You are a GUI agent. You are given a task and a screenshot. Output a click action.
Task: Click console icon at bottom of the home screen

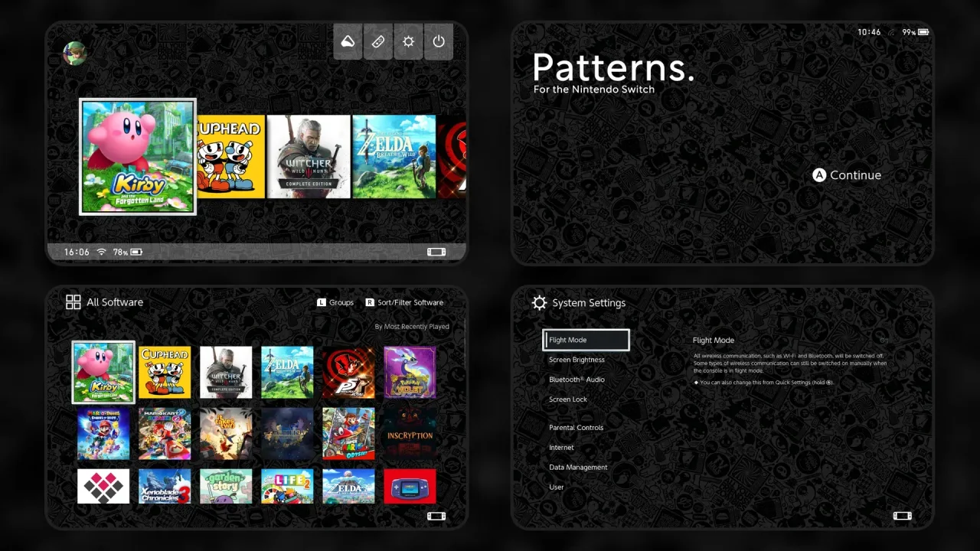(x=436, y=252)
